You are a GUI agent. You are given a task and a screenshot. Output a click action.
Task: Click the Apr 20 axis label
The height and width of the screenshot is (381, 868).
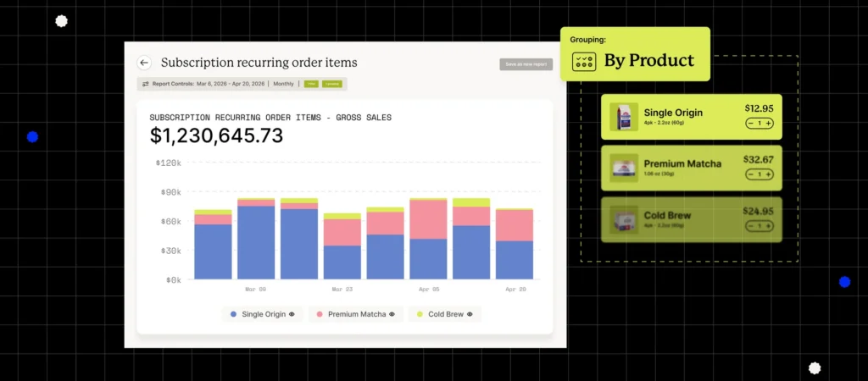click(x=515, y=290)
